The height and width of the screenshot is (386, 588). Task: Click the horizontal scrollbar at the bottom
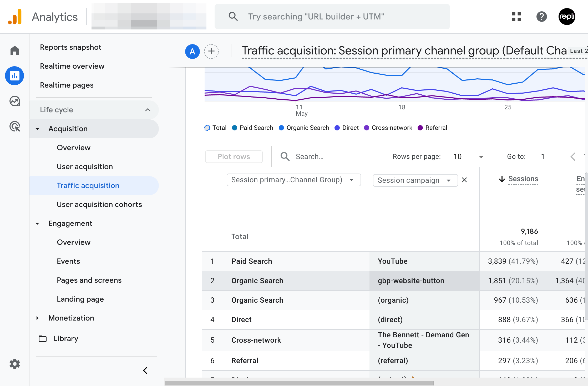[299, 383]
